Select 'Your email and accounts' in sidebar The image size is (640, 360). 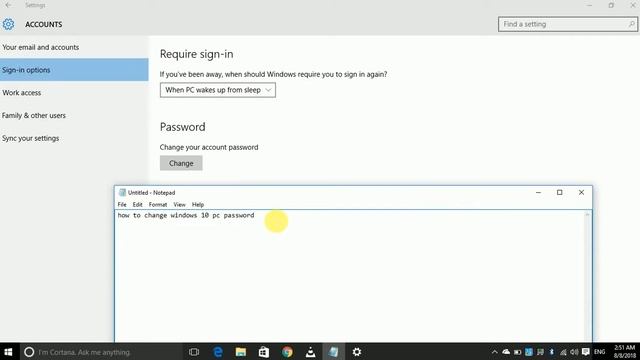tap(74, 47)
